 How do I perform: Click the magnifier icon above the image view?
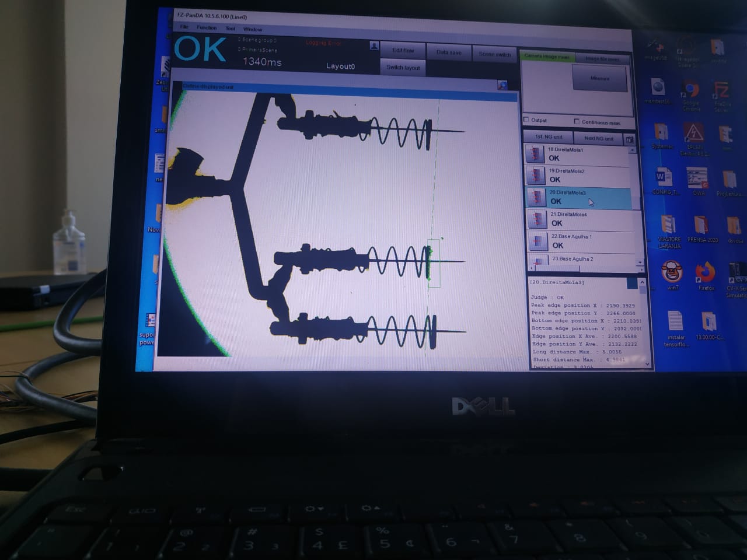[x=502, y=85]
